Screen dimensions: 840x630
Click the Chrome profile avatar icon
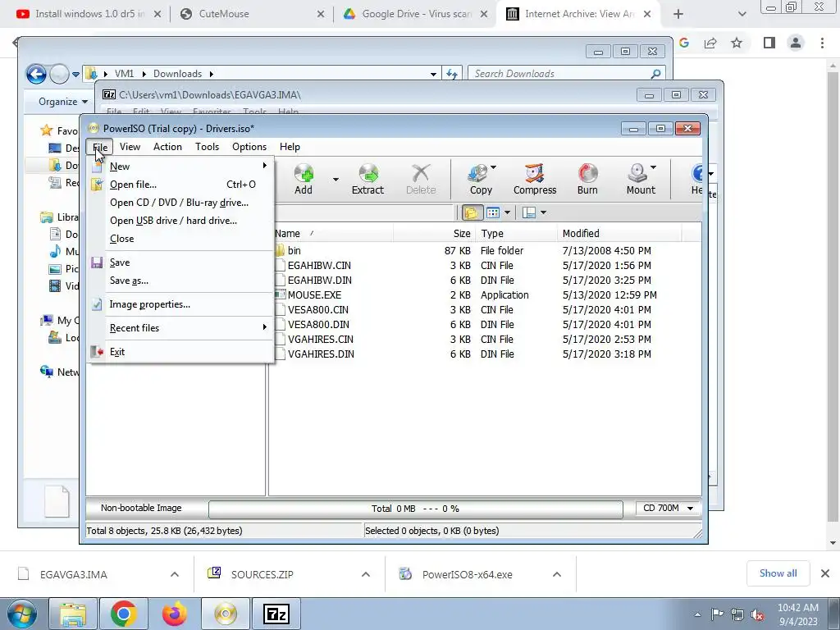796,43
